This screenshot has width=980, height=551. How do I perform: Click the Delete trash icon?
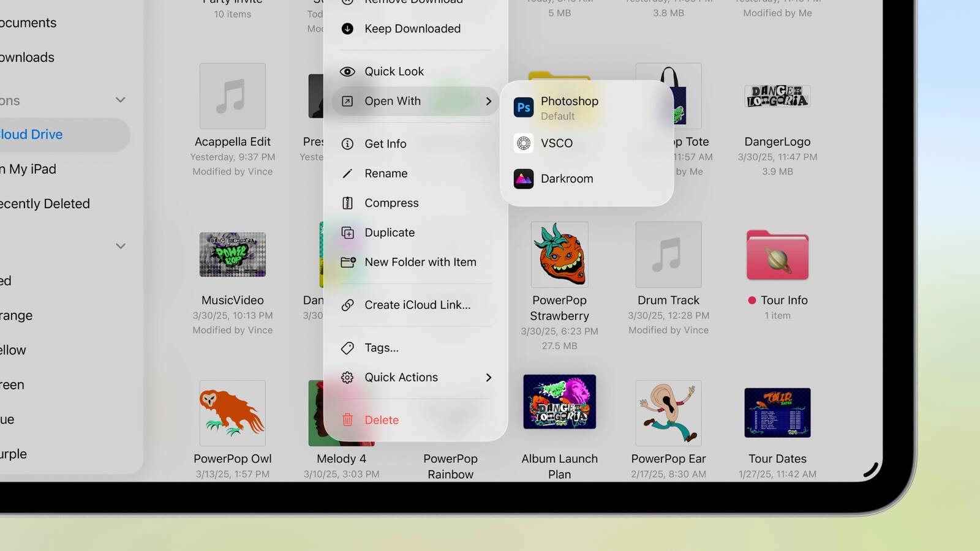click(x=348, y=420)
